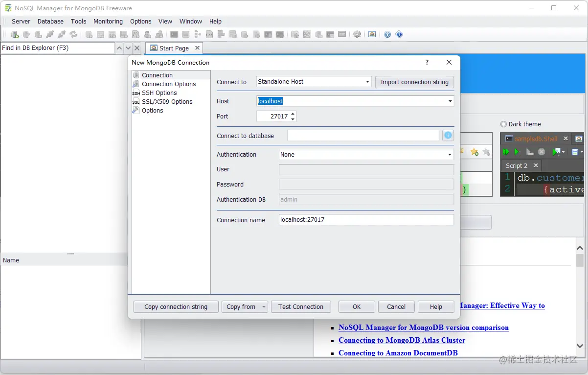Close the Find in DB Explorer bar
Image resolution: width=588 pixels, height=375 pixels.
click(x=137, y=48)
